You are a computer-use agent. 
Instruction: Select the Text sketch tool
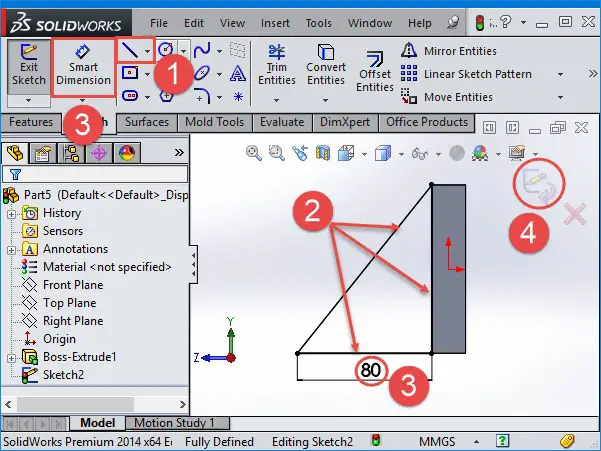tap(238, 73)
